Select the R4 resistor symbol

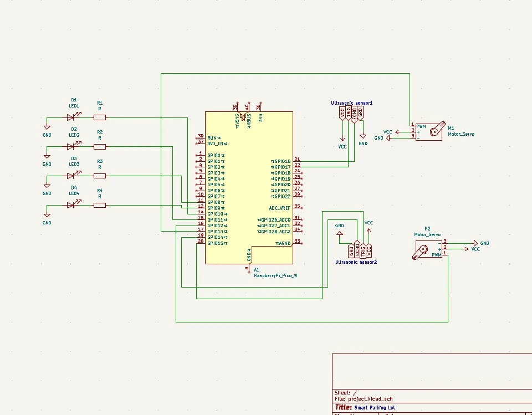100,206
